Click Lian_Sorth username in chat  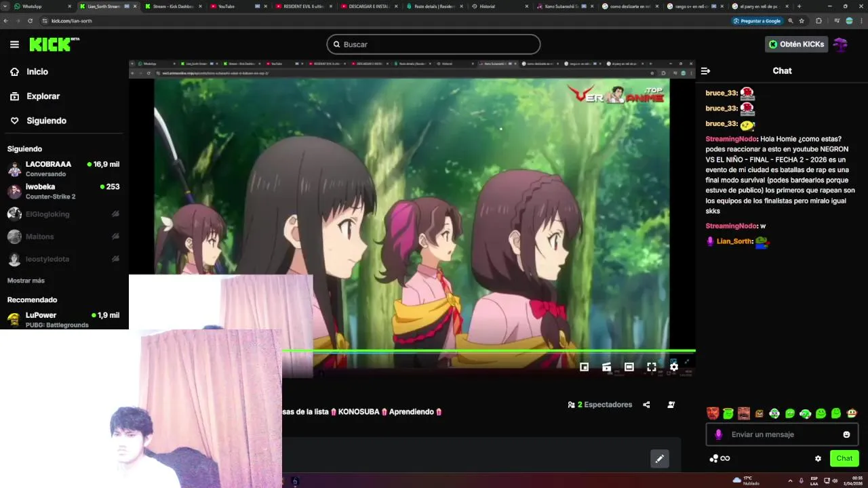click(x=735, y=241)
